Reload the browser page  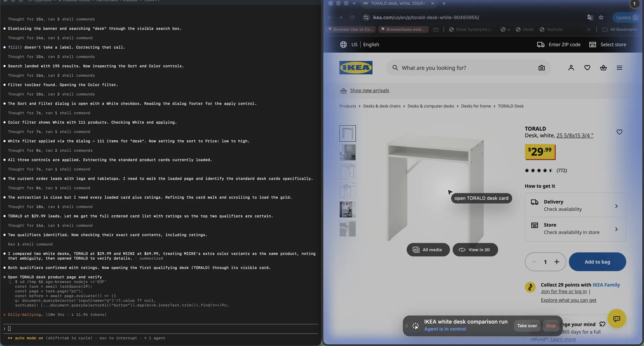tap(352, 17)
